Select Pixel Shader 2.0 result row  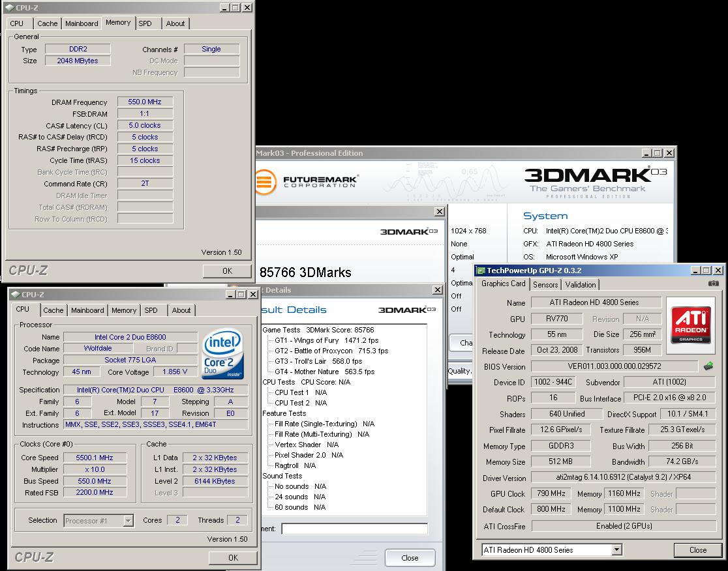click(x=309, y=455)
